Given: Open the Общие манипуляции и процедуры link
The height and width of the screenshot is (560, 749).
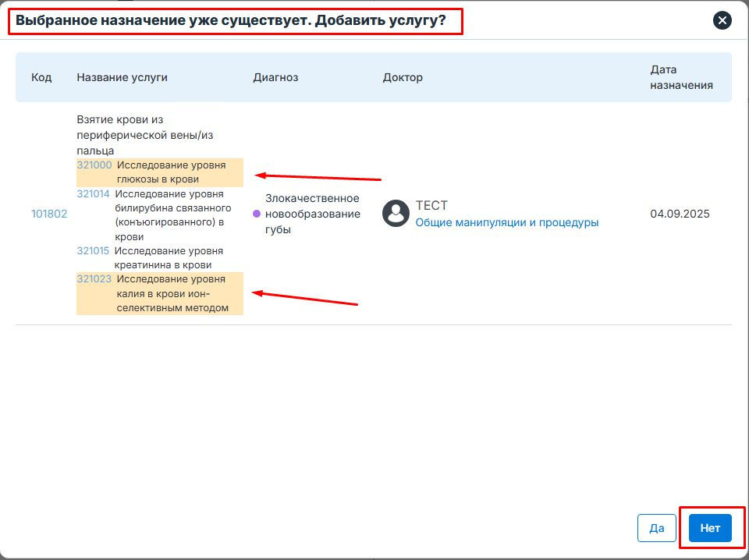Looking at the screenshot, I should point(506,222).
